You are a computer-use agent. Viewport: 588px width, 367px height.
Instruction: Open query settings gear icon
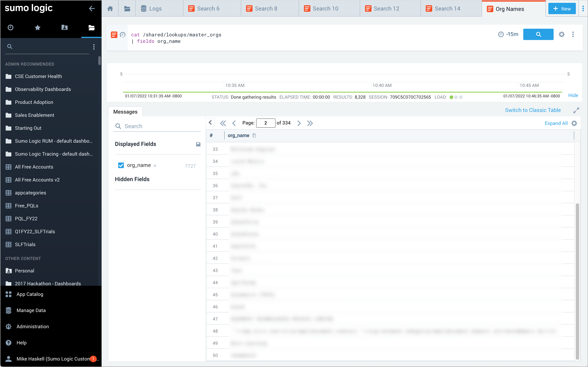pos(561,35)
